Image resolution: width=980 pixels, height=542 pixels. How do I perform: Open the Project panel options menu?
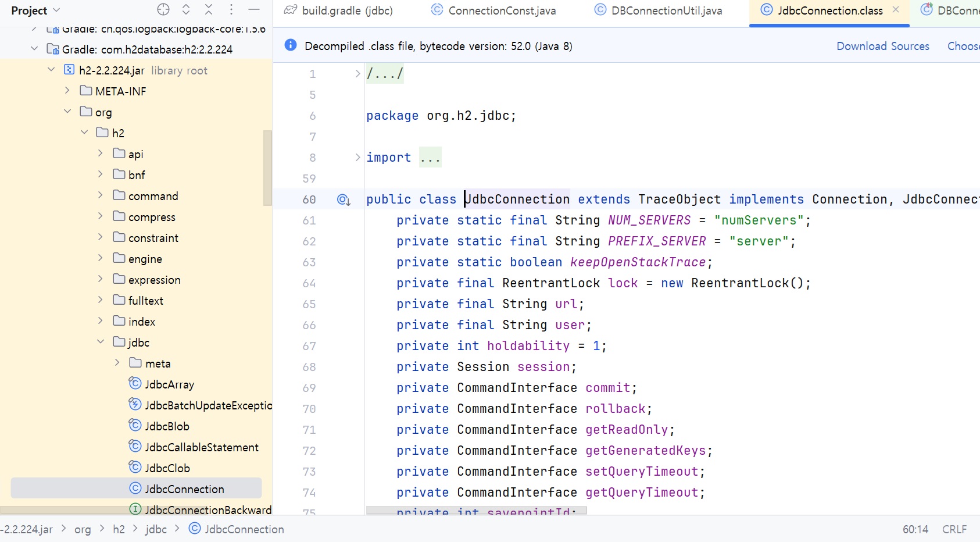click(231, 10)
